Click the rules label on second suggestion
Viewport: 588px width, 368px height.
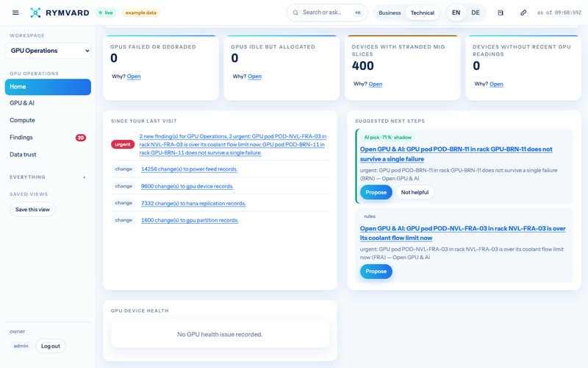(370, 216)
